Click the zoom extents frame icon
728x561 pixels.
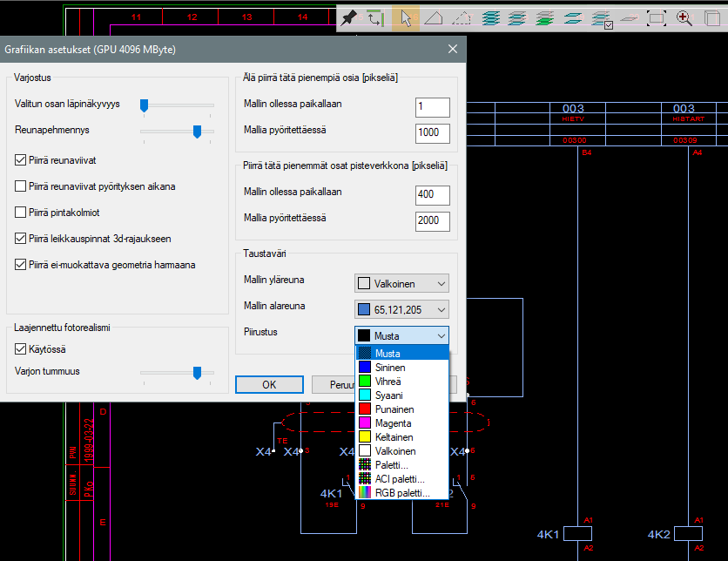click(657, 18)
